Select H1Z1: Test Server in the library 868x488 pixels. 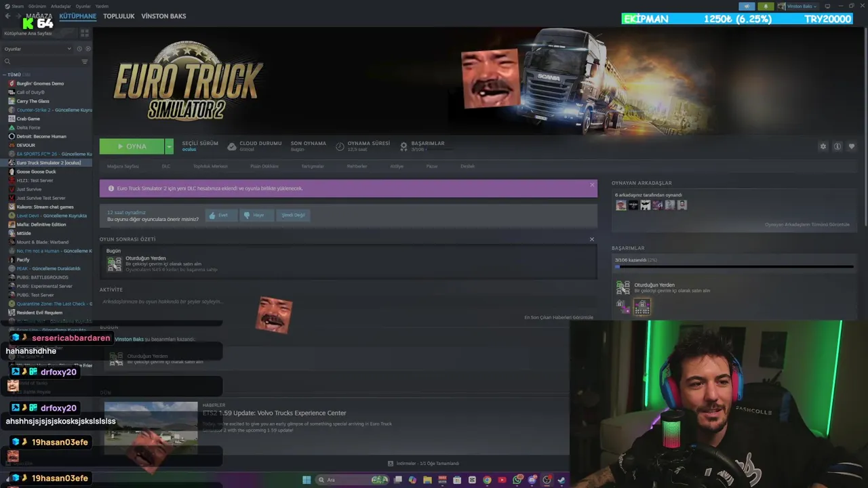coord(35,180)
